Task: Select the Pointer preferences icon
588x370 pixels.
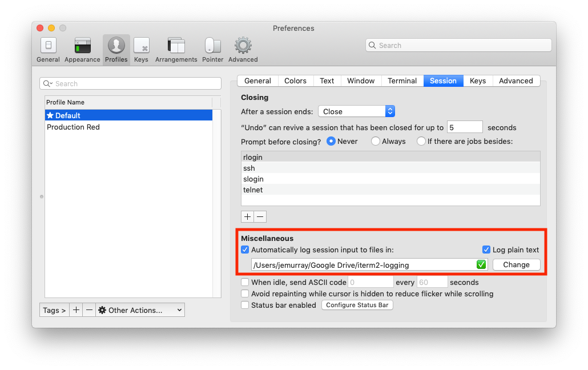Action: tap(212, 49)
